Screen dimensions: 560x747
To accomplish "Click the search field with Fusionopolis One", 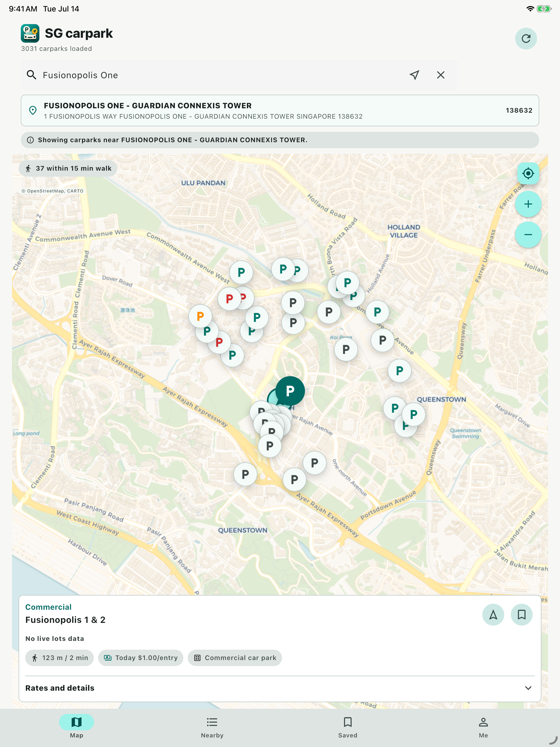I will click(x=239, y=75).
